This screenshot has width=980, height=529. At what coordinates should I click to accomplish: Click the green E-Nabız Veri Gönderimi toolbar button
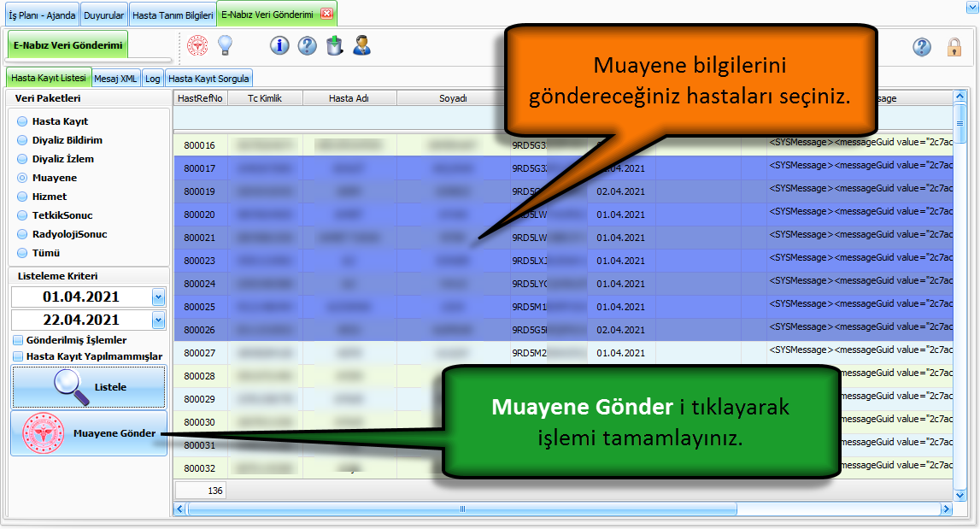tap(68, 45)
